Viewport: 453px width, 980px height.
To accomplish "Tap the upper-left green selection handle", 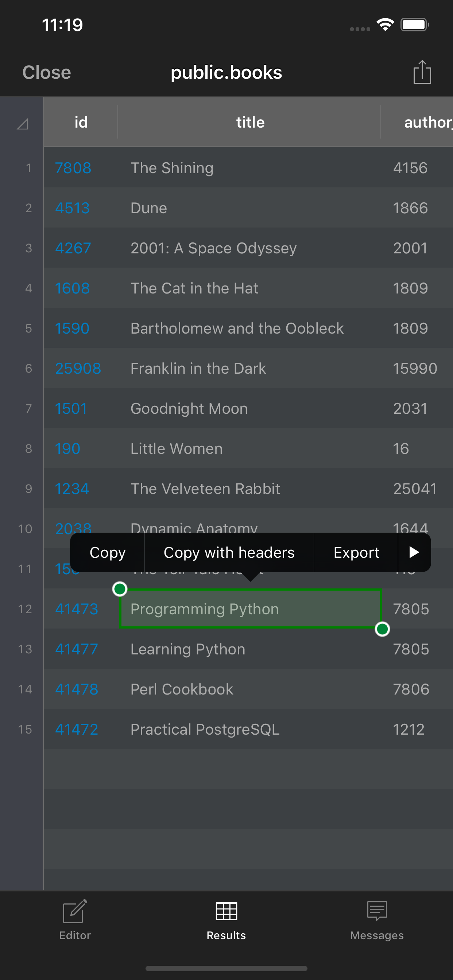I will [x=120, y=589].
